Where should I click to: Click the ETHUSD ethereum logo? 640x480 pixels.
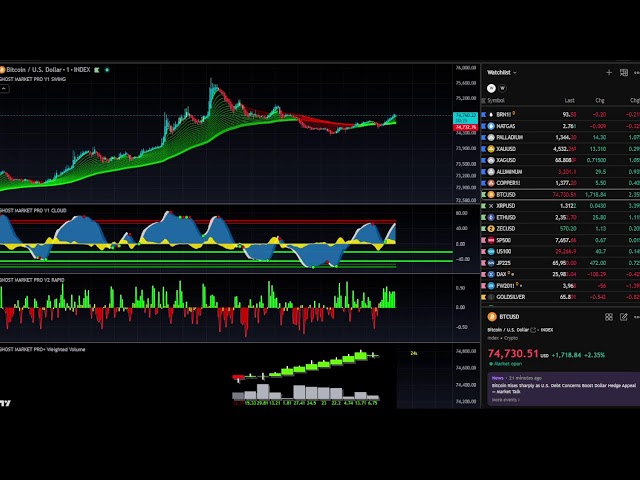click(491, 218)
